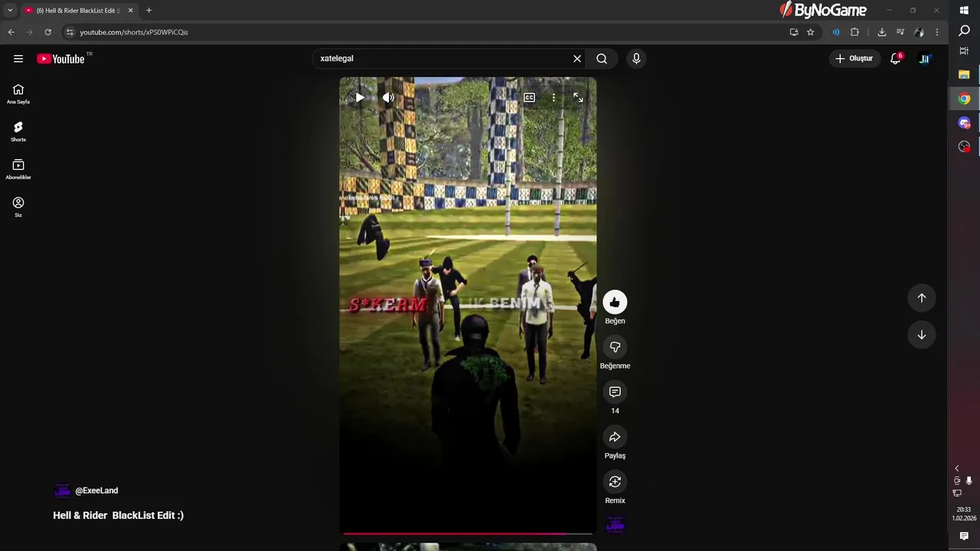Open Abonelikler subscriptions in the sidebar
Image resolution: width=980 pixels, height=551 pixels.
click(x=18, y=169)
